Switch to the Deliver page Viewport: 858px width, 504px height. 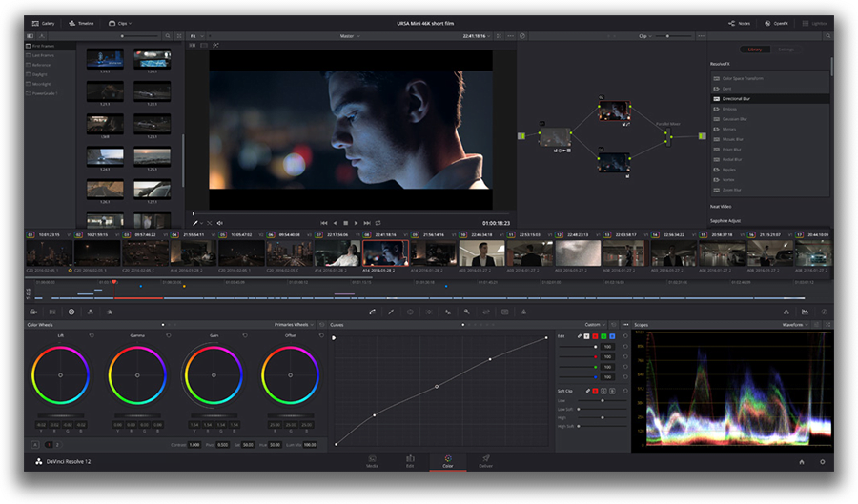click(x=485, y=461)
